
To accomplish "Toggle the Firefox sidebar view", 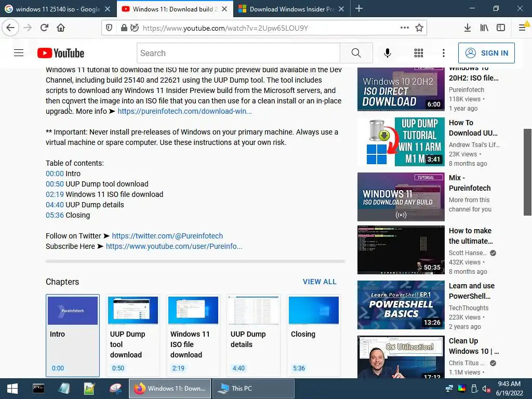I will [x=501, y=28].
